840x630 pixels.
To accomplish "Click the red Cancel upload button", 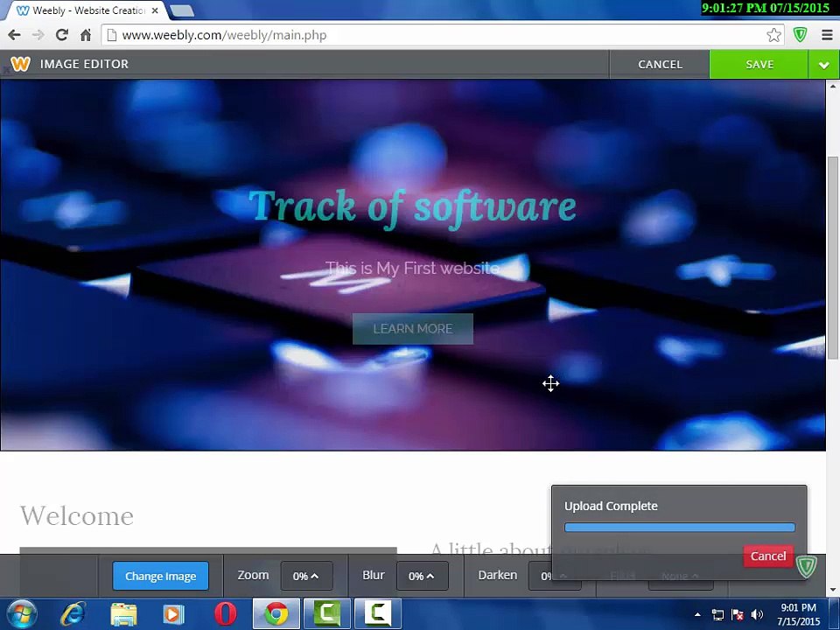I will [768, 556].
